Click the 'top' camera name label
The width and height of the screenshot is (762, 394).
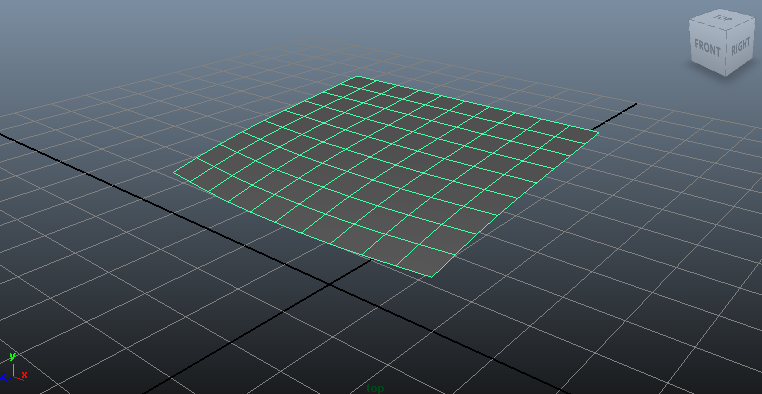click(x=375, y=388)
